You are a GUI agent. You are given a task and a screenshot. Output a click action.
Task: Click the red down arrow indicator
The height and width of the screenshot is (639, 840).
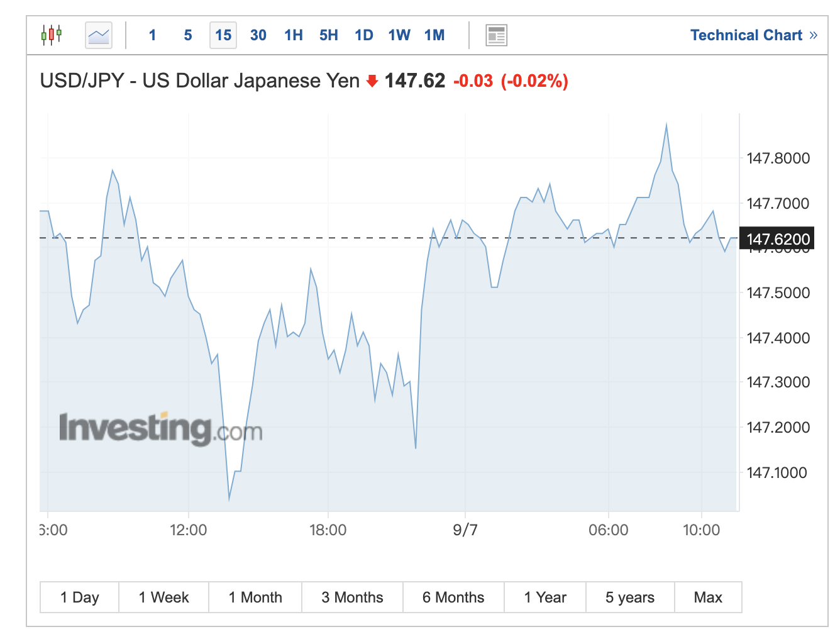click(372, 81)
